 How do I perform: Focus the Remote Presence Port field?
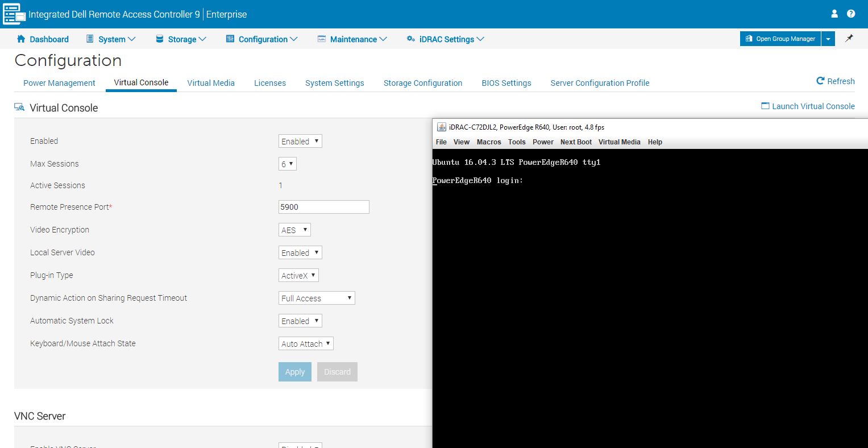tap(324, 207)
